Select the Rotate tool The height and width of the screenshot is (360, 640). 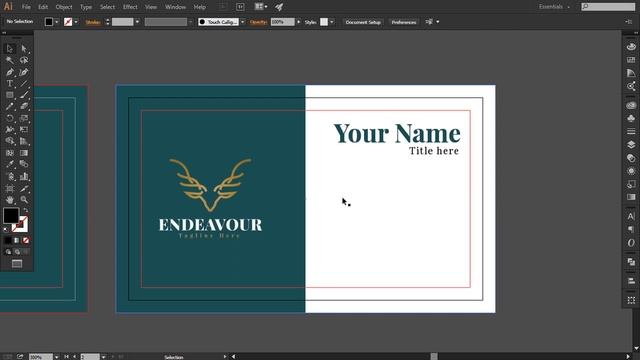pos(10,118)
